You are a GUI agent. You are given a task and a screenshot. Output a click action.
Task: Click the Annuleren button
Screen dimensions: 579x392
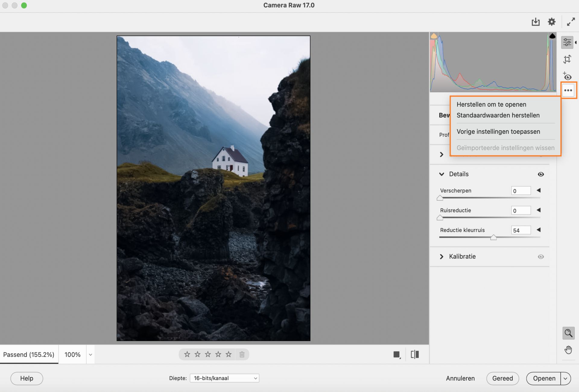(460, 378)
